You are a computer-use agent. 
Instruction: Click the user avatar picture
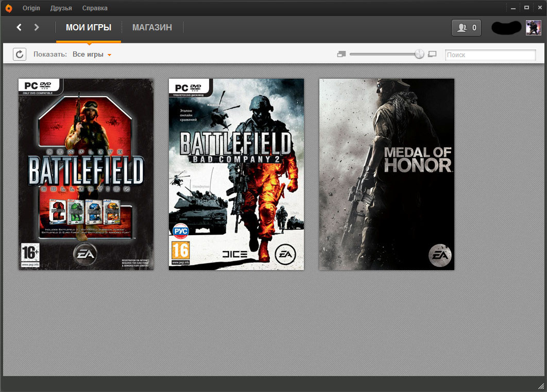pos(534,28)
